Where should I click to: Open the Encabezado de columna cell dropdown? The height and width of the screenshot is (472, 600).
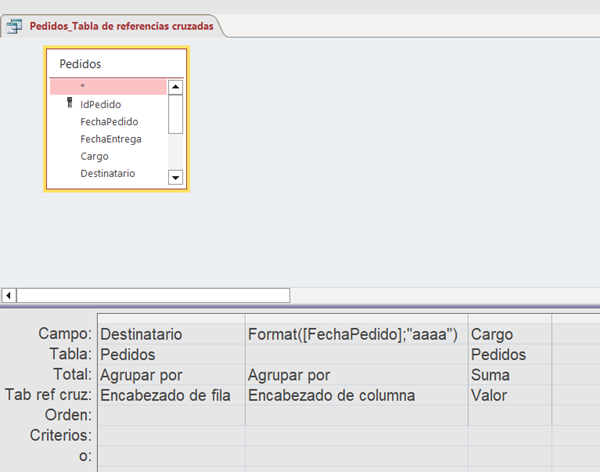pos(355,395)
